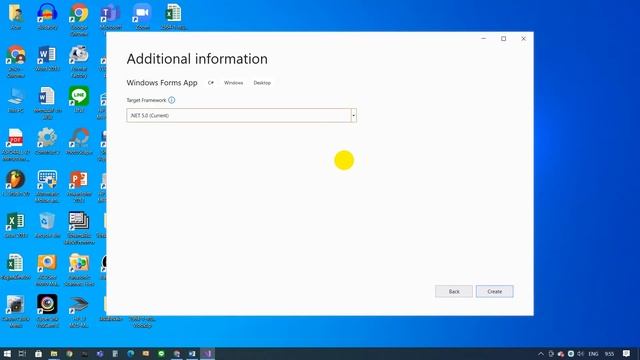Select the PowerPoint 2013 desktop shortcut
This screenshot has height=360, width=640.
click(x=79, y=187)
